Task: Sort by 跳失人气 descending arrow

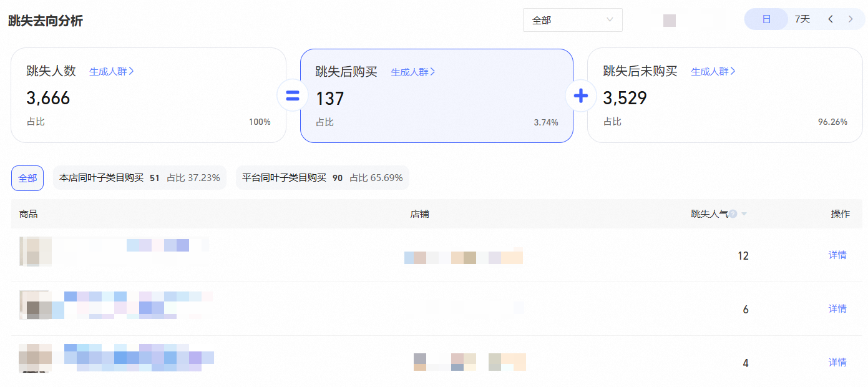Action: click(744, 215)
